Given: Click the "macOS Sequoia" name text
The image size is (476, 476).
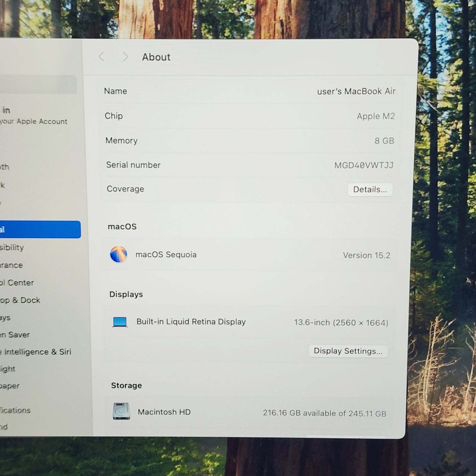Looking at the screenshot, I should (x=166, y=255).
